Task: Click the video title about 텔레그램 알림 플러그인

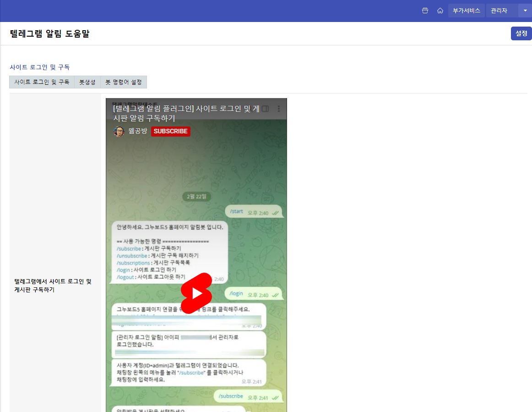Action: [x=183, y=113]
